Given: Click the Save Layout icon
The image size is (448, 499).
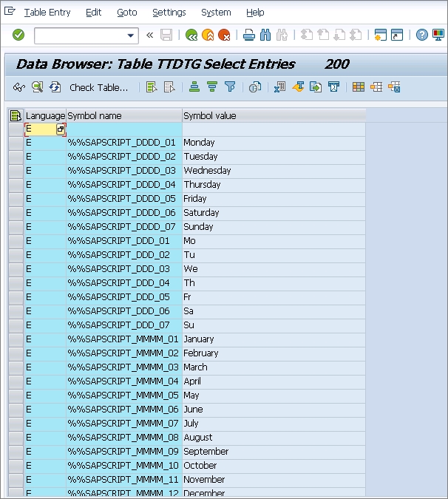Looking at the screenshot, I should [x=394, y=87].
